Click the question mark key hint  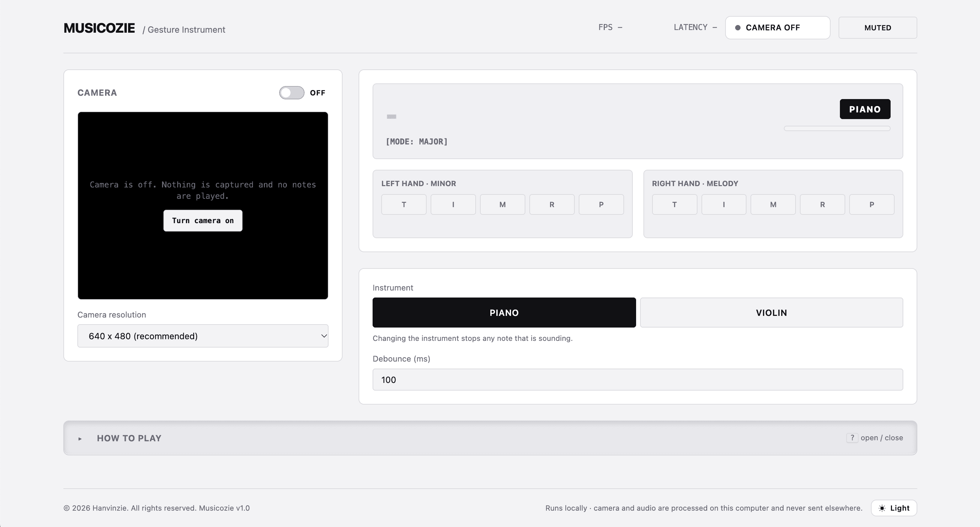[x=852, y=438]
